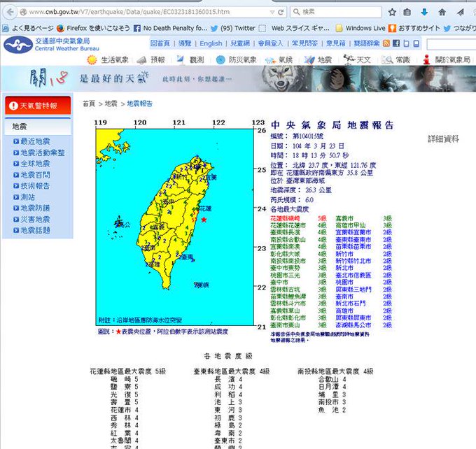Click the 地震 sidebar section header
476x449 pixels.
(x=38, y=126)
